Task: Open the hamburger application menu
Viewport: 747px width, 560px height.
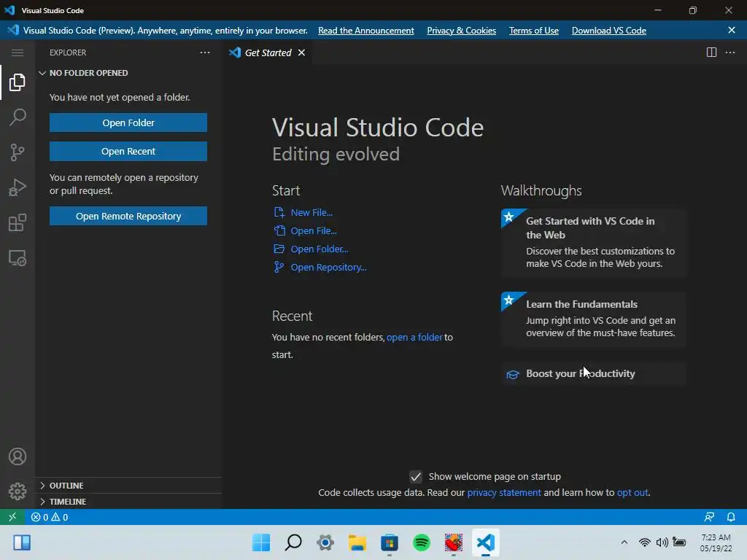Action: point(18,52)
